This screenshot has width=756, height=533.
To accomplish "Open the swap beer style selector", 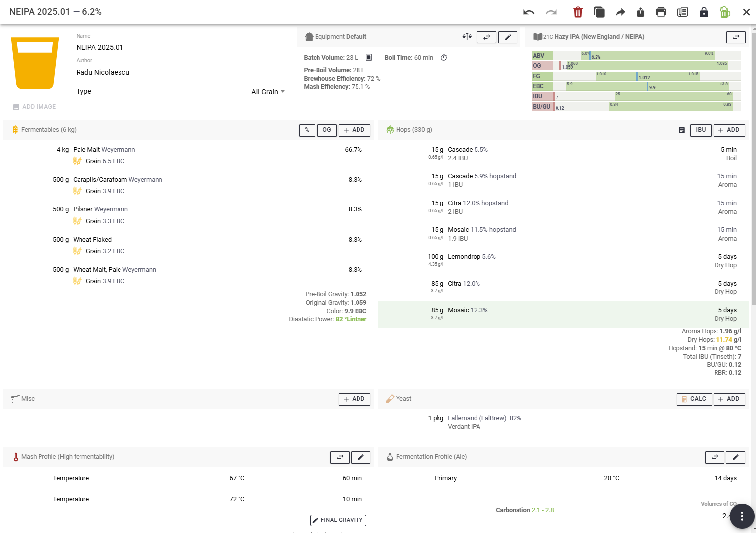I will (736, 37).
